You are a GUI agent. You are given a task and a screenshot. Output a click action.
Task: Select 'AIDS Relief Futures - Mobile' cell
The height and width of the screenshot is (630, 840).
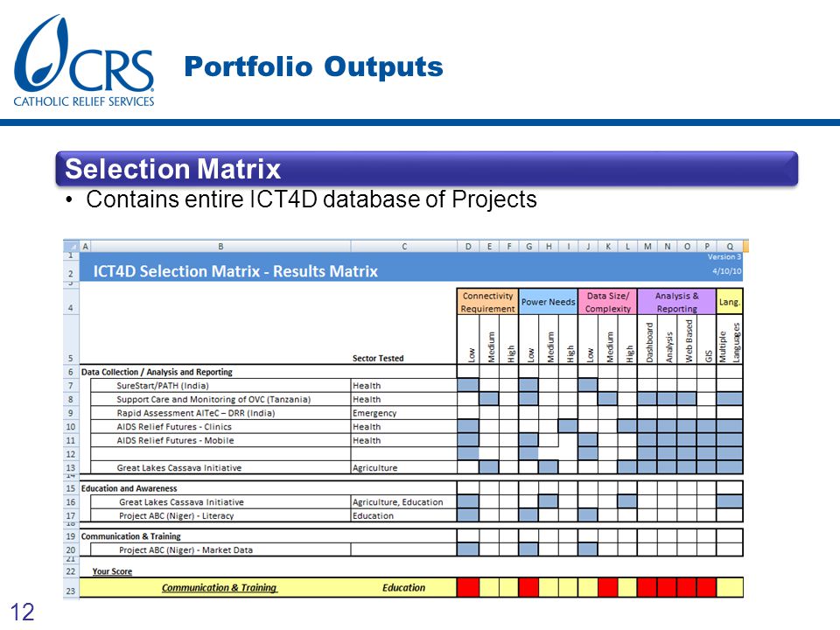220,440
